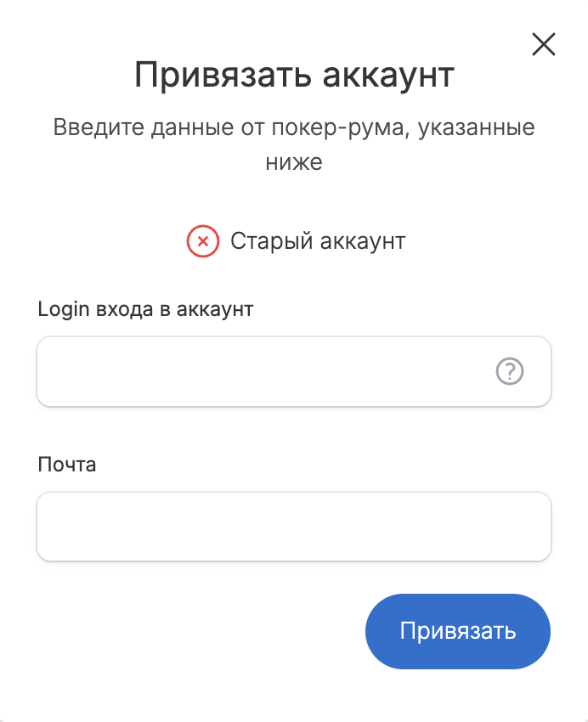Click the blue Привязать button

458,631
